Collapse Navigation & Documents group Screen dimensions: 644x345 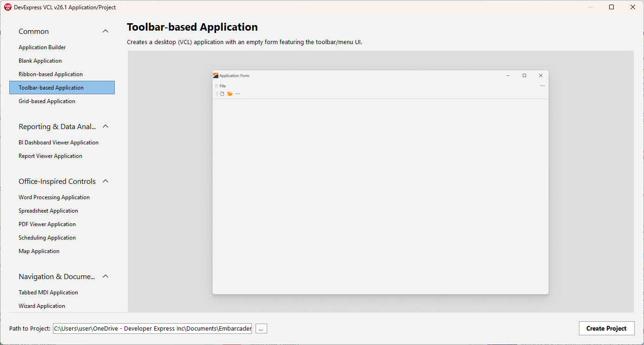coord(105,276)
